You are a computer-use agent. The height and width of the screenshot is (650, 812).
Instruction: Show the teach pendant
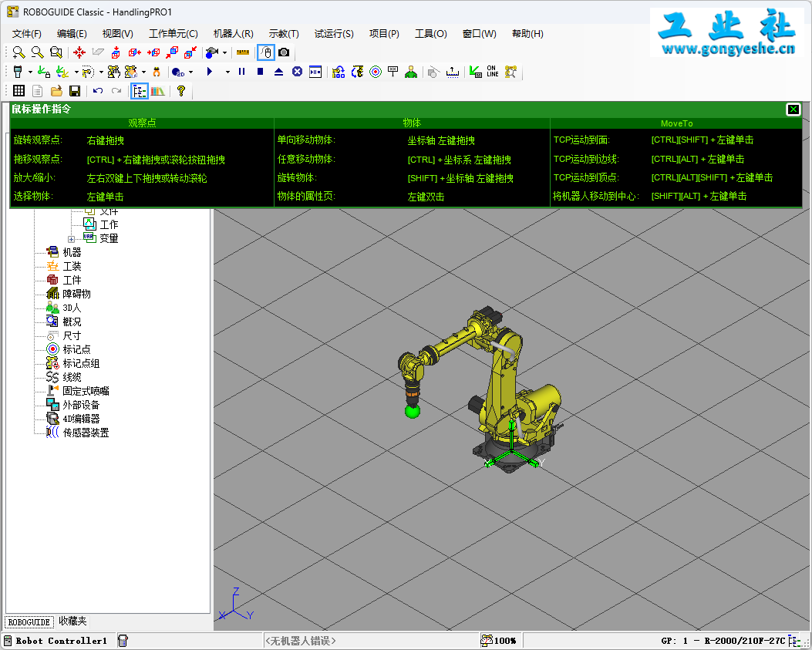point(19,72)
